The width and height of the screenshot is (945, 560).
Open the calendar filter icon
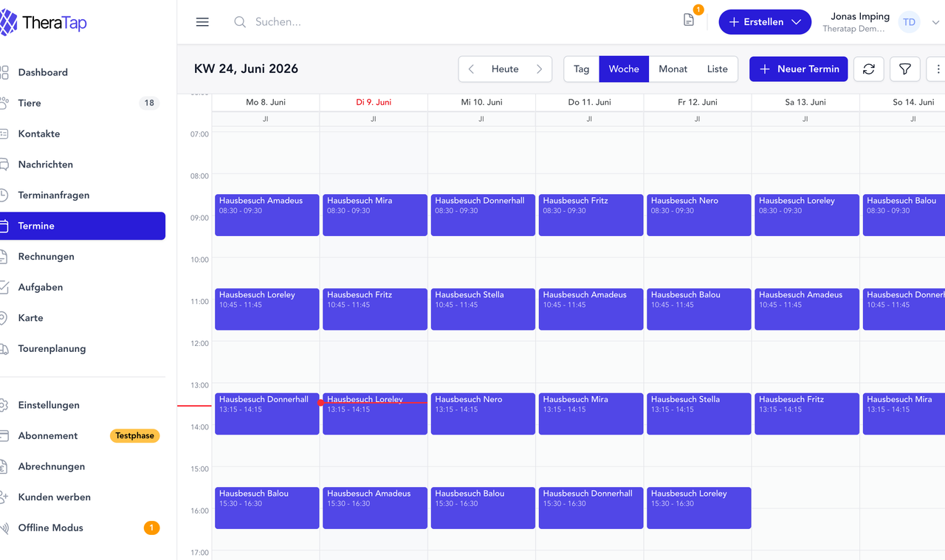point(904,69)
